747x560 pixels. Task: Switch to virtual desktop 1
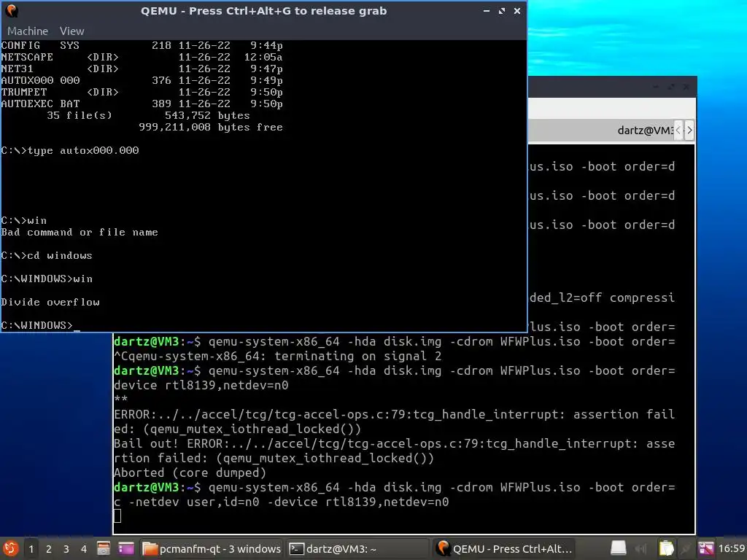pos(31,549)
